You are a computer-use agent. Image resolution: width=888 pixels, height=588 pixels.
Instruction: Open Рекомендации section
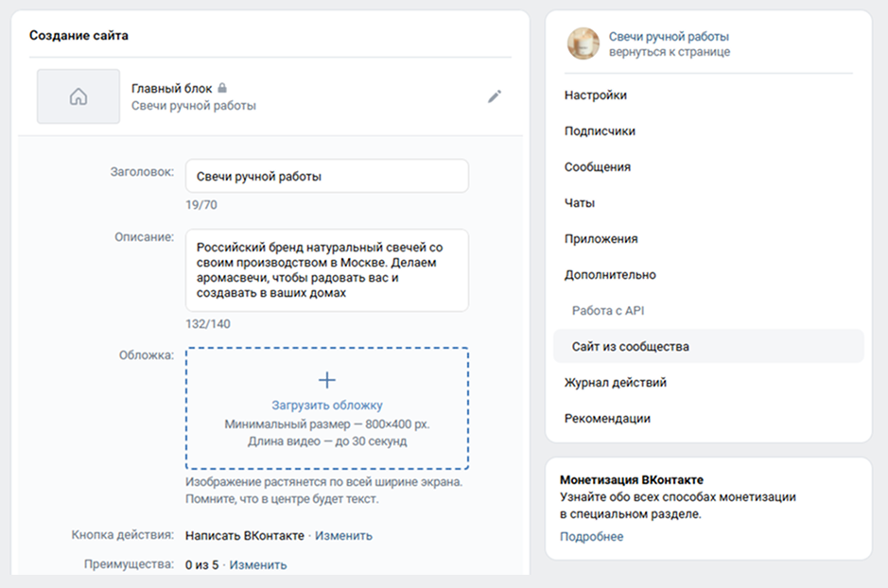coord(607,419)
